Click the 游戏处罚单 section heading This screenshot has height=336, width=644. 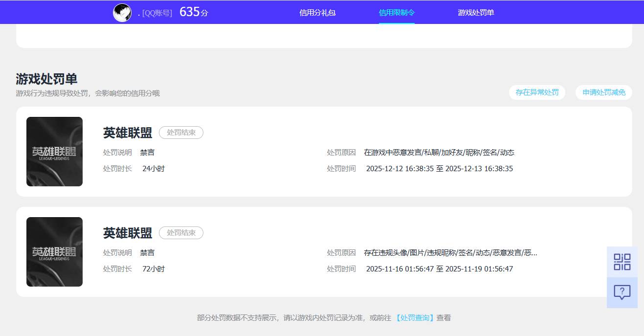click(46, 79)
